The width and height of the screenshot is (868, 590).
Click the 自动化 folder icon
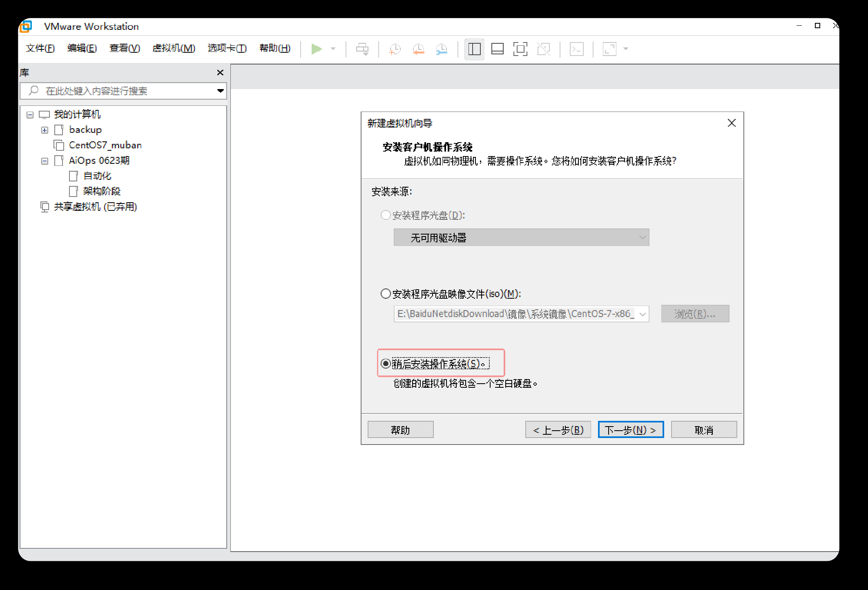click(74, 176)
